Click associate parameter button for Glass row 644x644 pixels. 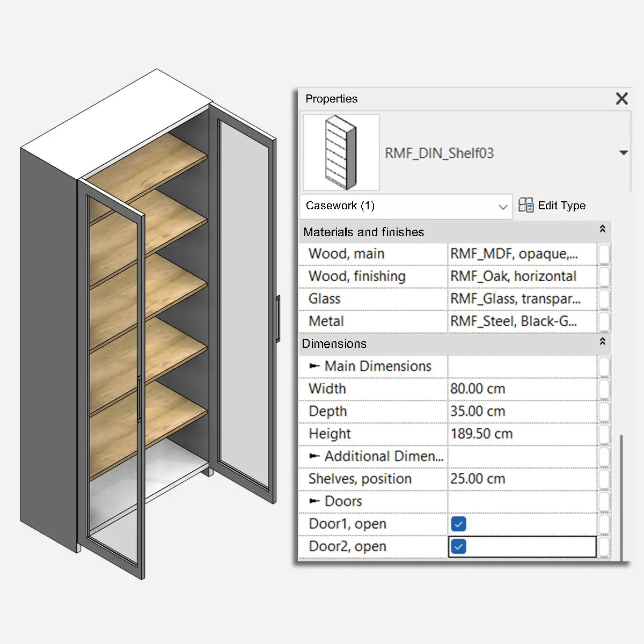(604, 299)
